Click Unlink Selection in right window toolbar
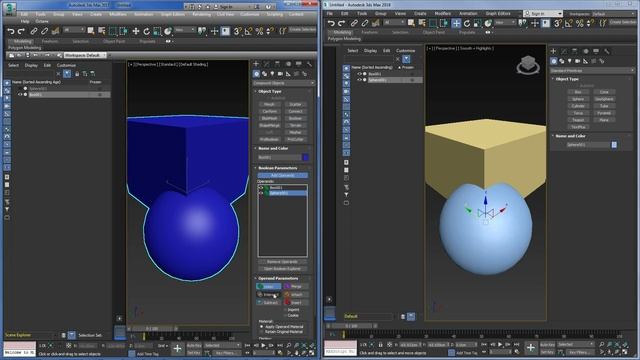The width and height of the screenshot is (640, 360). 364,23
